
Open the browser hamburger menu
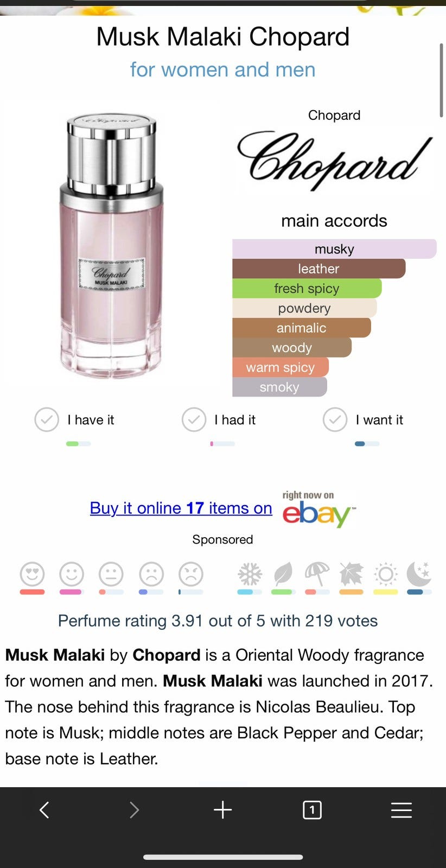pyautogui.click(x=401, y=810)
